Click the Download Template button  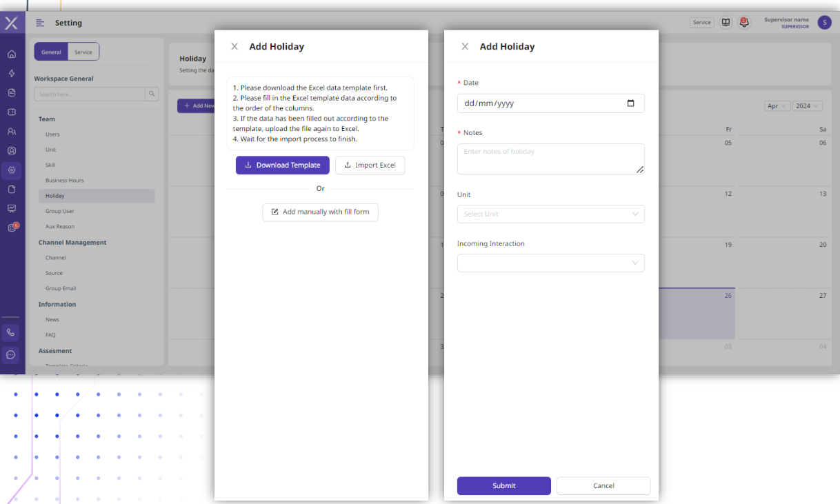[x=283, y=165]
